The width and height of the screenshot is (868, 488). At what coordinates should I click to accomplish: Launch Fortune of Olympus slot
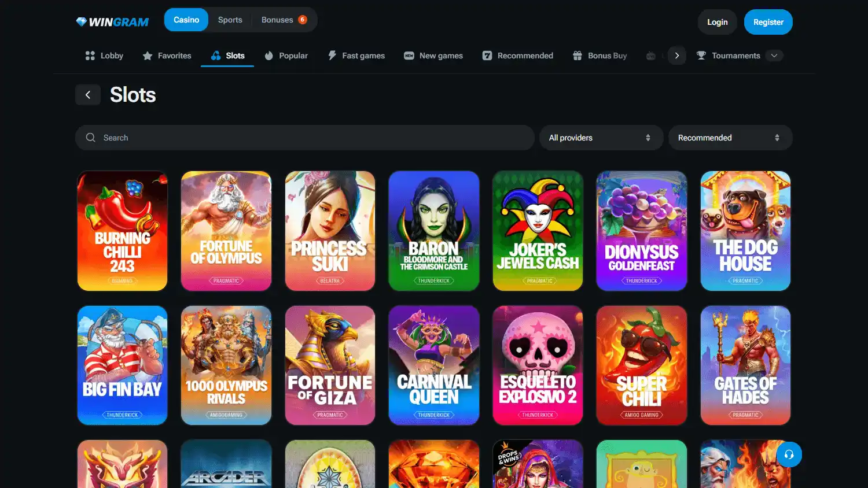click(x=226, y=231)
